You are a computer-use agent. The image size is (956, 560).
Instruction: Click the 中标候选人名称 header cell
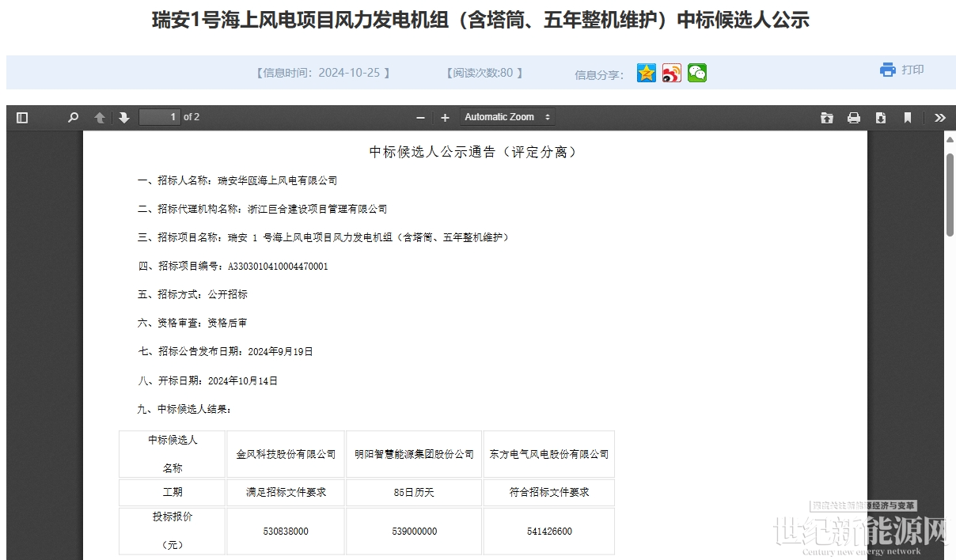pyautogui.click(x=173, y=454)
